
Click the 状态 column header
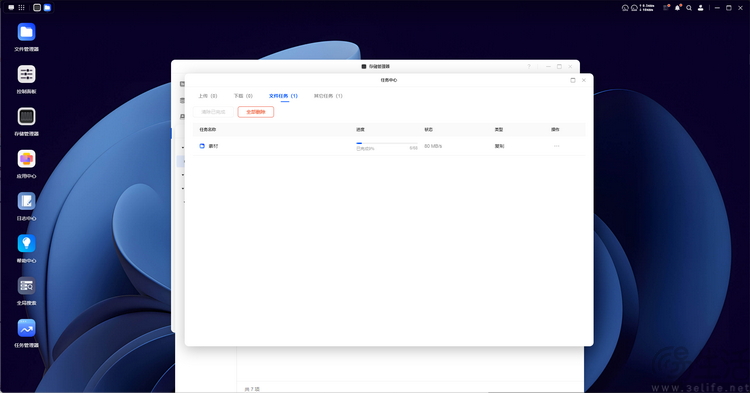tap(429, 130)
